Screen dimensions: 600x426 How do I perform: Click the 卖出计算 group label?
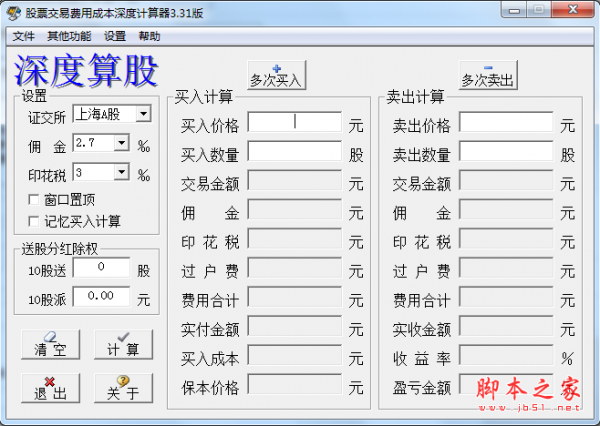tap(415, 97)
